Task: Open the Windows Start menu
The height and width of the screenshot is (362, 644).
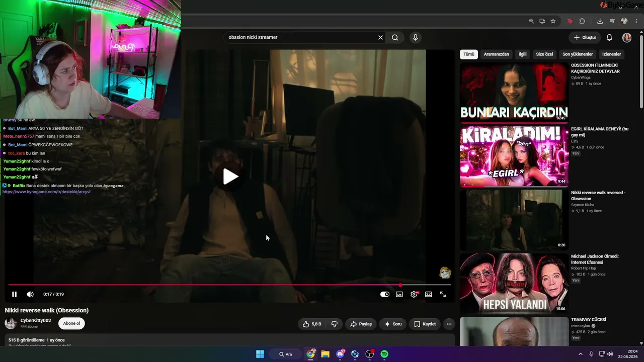Action: click(260, 354)
